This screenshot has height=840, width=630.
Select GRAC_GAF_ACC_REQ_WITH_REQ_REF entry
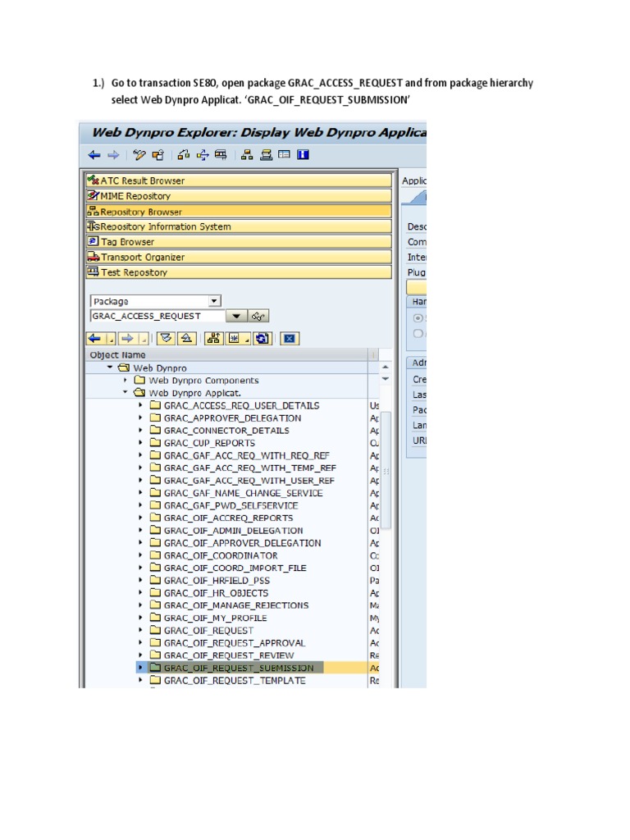[247, 455]
